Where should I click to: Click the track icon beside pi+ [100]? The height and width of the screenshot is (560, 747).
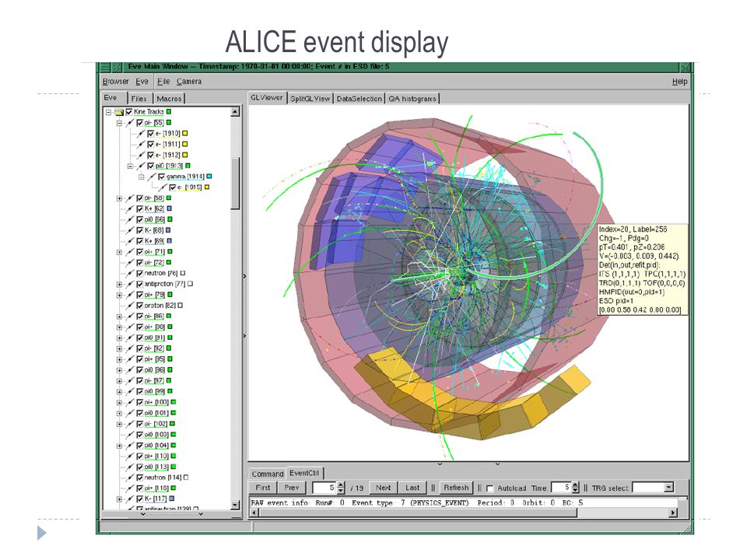[x=130, y=403]
